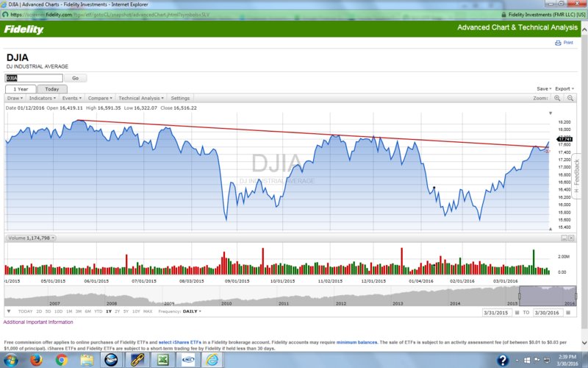Launch Google Chrome from the taskbar
Image resolution: width=588 pixels, height=368 pixels.
pos(62,360)
